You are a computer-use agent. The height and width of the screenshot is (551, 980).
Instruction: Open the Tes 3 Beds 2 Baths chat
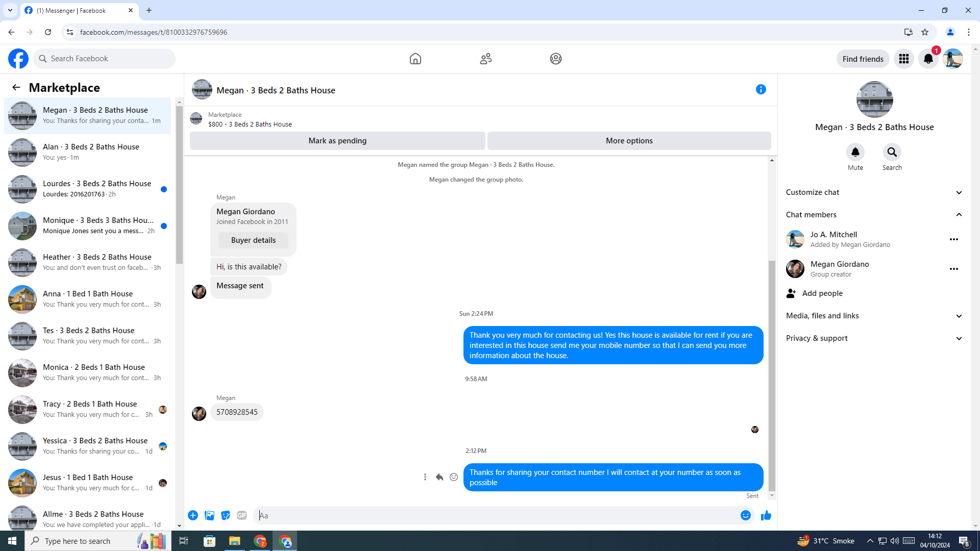tap(88, 336)
